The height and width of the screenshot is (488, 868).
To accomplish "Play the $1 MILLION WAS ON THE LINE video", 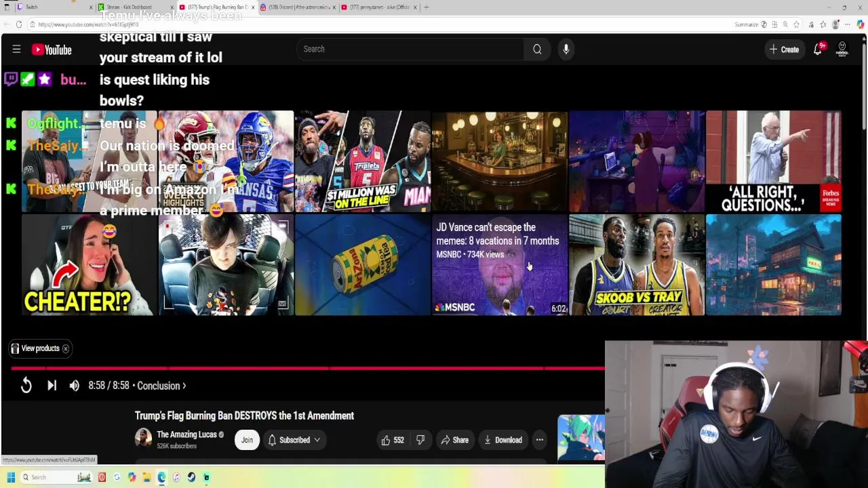I will click(x=363, y=162).
